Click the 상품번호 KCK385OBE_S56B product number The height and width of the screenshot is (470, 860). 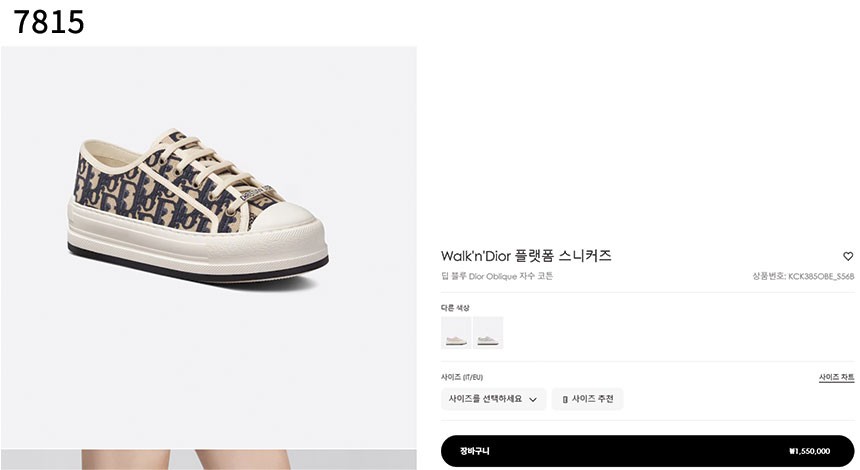[x=803, y=276]
